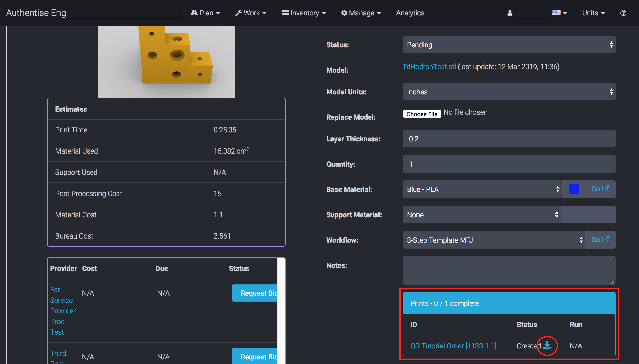This screenshot has width=639, height=364.
Task: Open the Status dropdown showing Pending
Action: pyautogui.click(x=509, y=45)
